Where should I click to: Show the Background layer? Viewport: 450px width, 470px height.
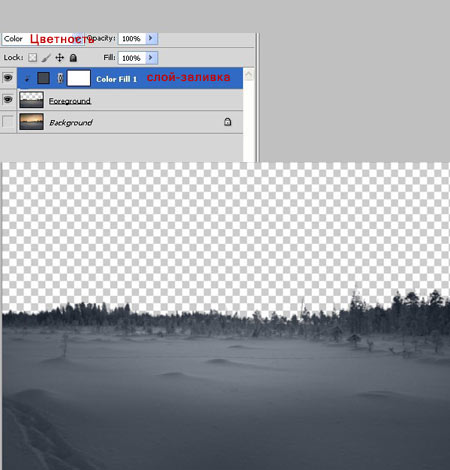[x=8, y=121]
